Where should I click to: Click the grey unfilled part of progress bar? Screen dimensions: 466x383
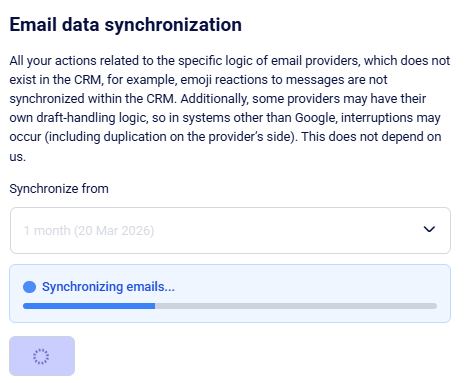[x=296, y=306]
